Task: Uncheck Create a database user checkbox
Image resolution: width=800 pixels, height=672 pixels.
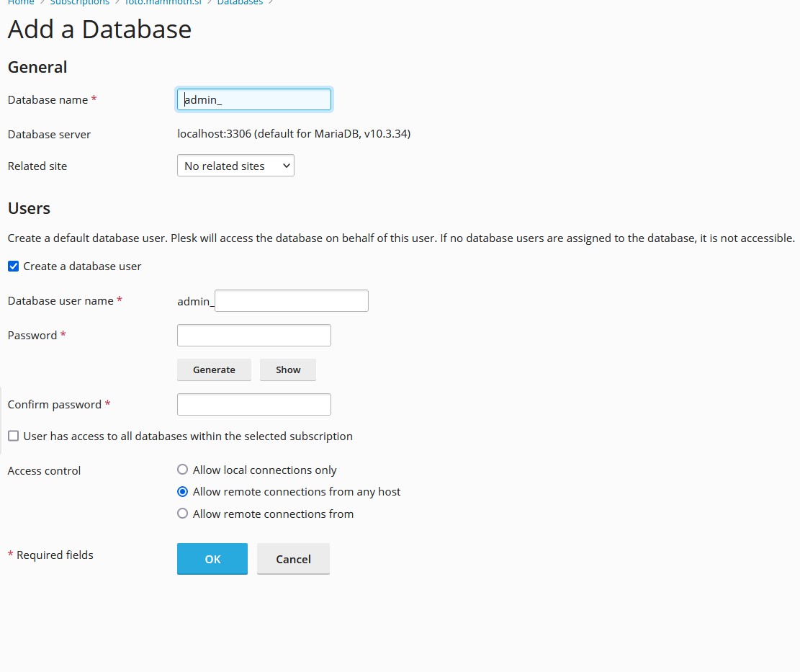Action: click(13, 266)
